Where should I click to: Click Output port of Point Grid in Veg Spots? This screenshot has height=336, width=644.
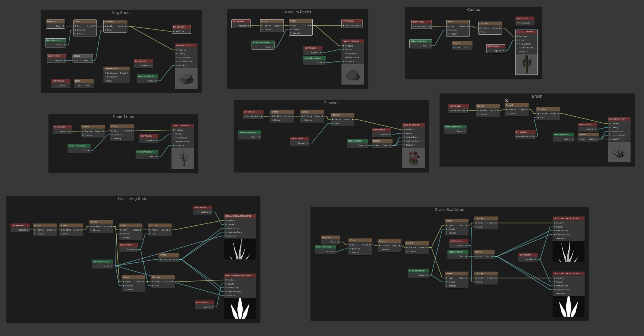tap(63, 26)
